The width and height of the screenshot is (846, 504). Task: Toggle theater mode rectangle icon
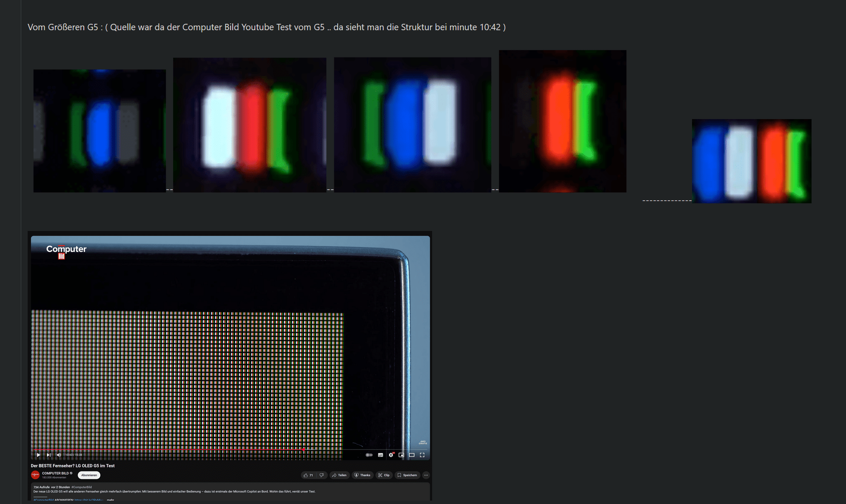[x=412, y=455]
